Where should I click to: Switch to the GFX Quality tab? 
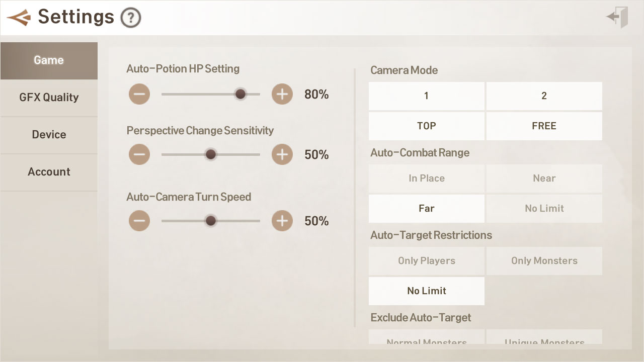(x=49, y=98)
